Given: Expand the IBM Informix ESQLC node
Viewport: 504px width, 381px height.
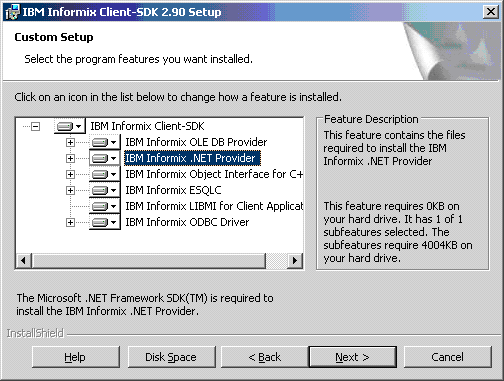Looking at the screenshot, I should point(70,190).
